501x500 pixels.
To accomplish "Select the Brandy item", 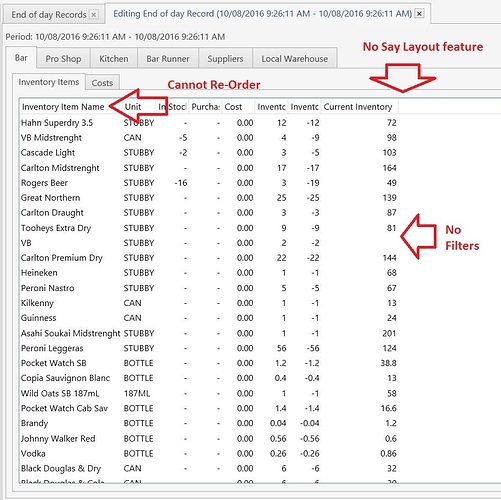I will 209,423.
